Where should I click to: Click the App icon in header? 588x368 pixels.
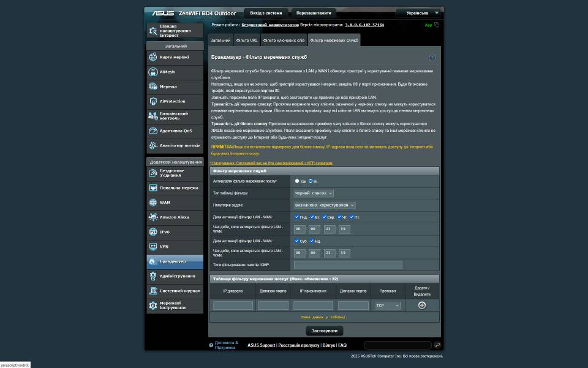click(x=432, y=25)
